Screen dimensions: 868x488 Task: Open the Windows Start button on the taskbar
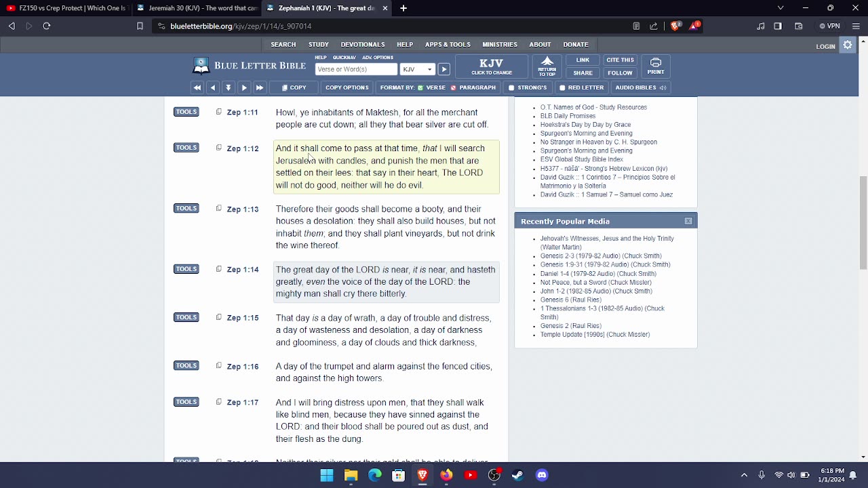327,475
